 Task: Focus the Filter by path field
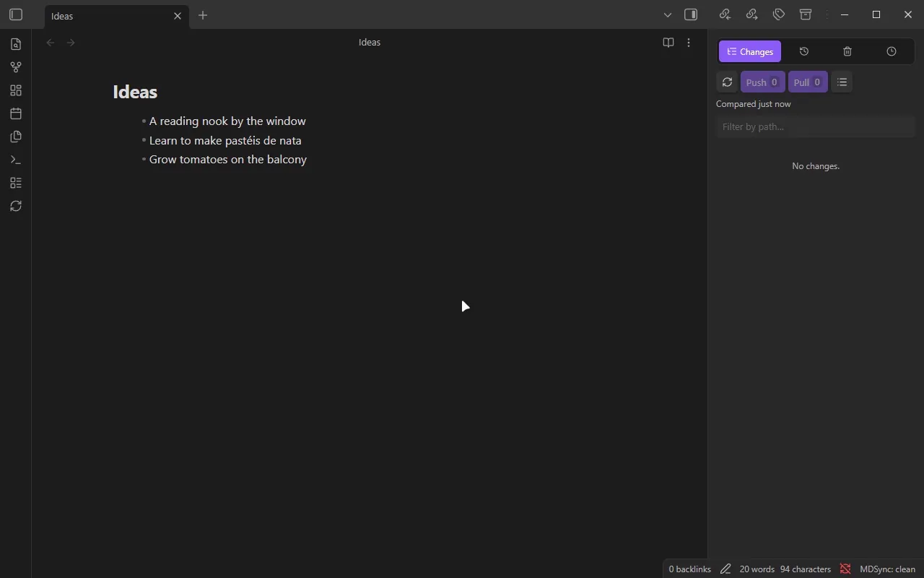click(x=816, y=126)
